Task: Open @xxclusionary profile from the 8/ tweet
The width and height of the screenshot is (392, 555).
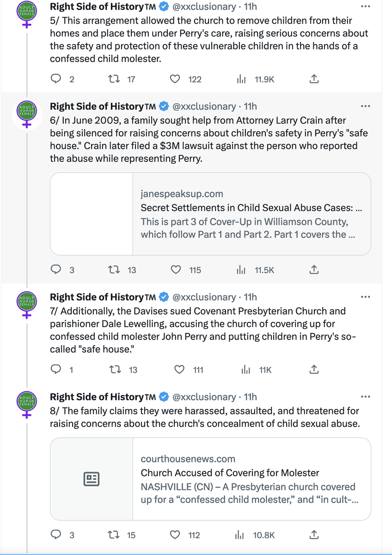Action: point(204,397)
